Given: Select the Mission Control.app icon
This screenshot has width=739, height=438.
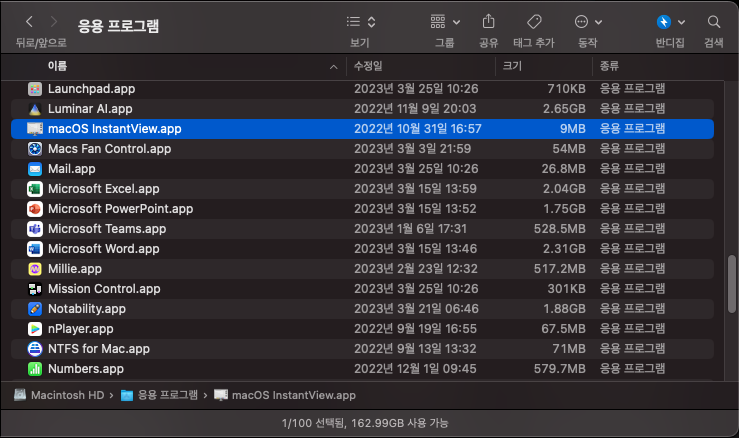Looking at the screenshot, I should click(35, 289).
